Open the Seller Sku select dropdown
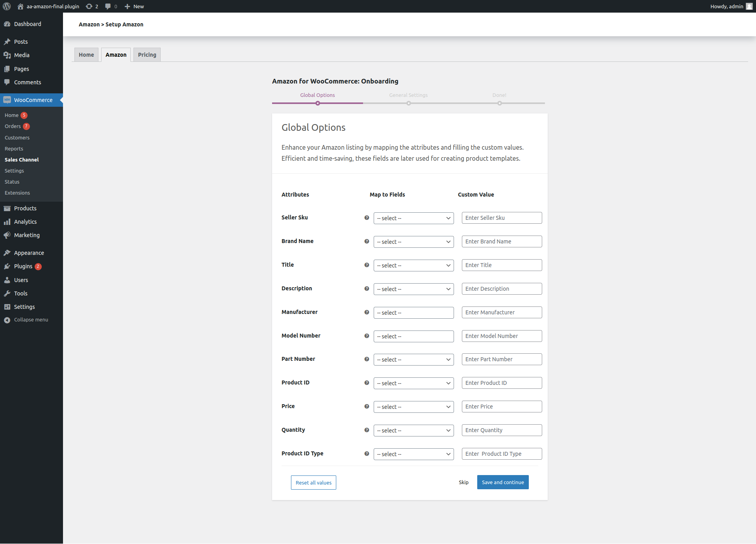Image resolution: width=756 pixels, height=544 pixels. (x=413, y=218)
